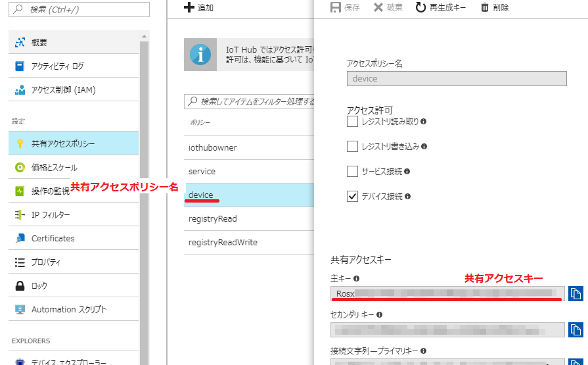The image size is (588, 365).
Task: Click the Certificates icon in sidebar
Action: click(20, 238)
